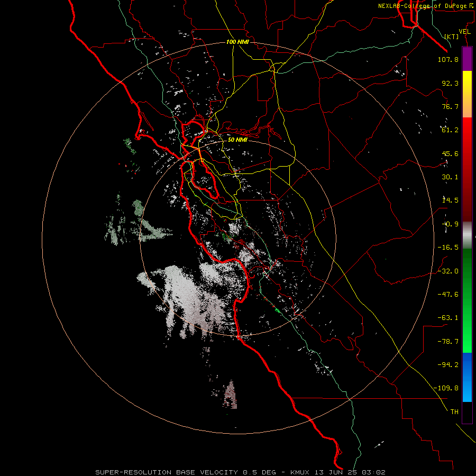Screen dimensions: 476x476
Task: Select the 92.3 value on velocity scale
Action: tap(450, 83)
